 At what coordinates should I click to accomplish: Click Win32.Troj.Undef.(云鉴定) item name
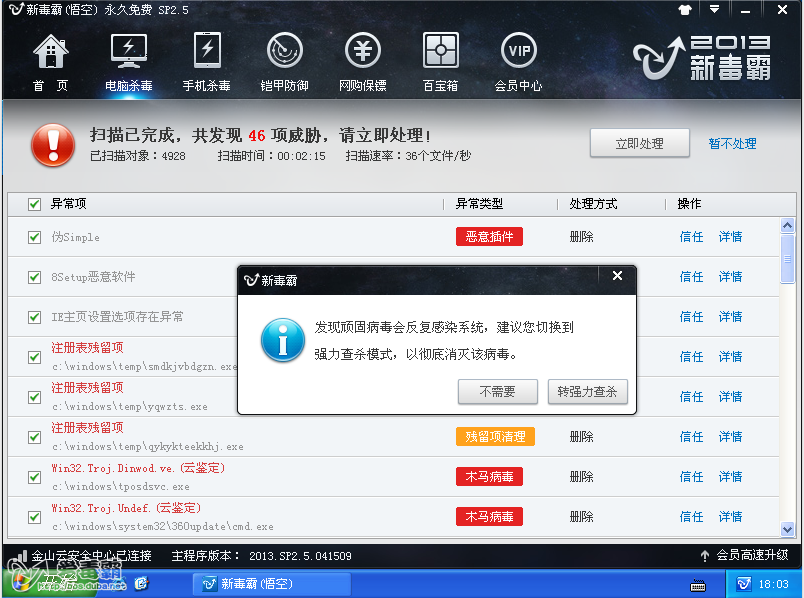[126, 508]
